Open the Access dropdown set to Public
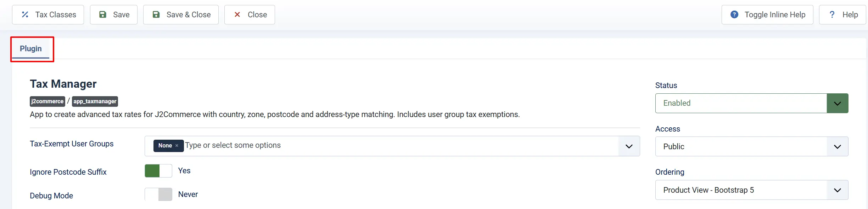This screenshot has height=209, width=868. tap(752, 146)
